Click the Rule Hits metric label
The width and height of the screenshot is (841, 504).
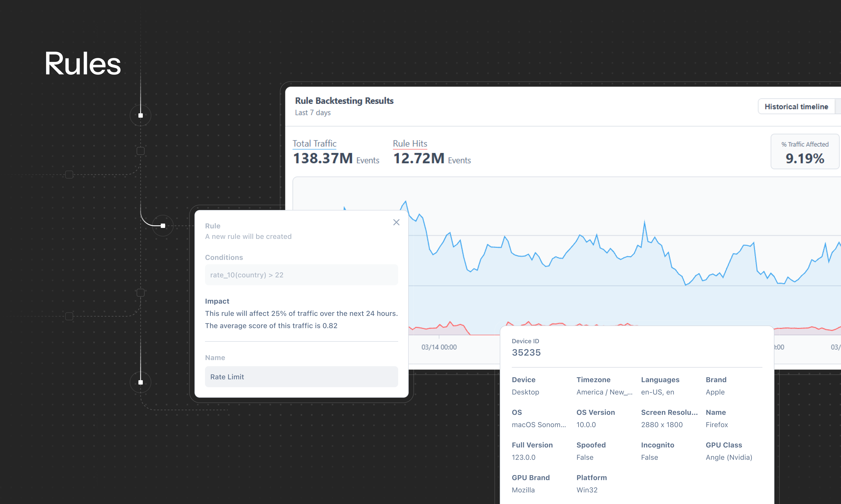tap(410, 144)
